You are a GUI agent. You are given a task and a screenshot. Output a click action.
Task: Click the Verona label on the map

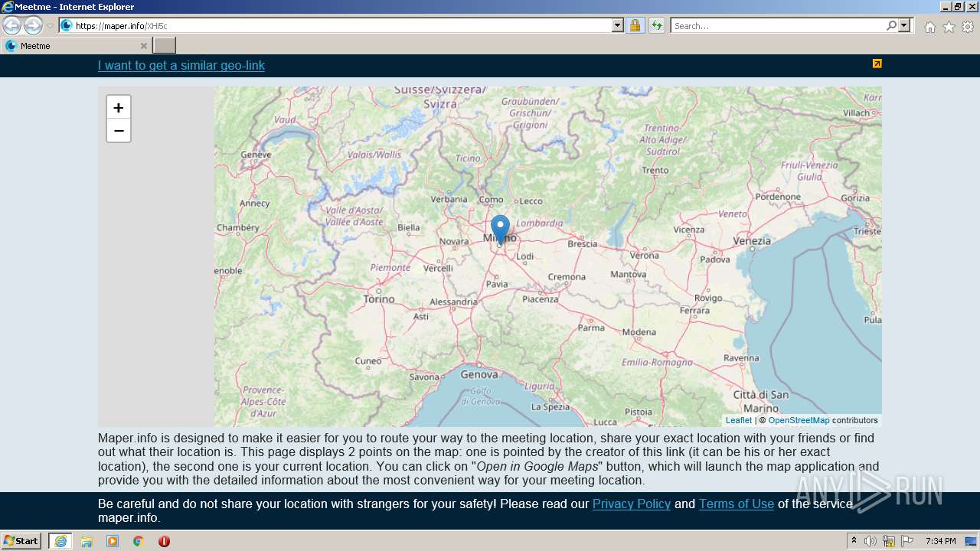(644, 255)
